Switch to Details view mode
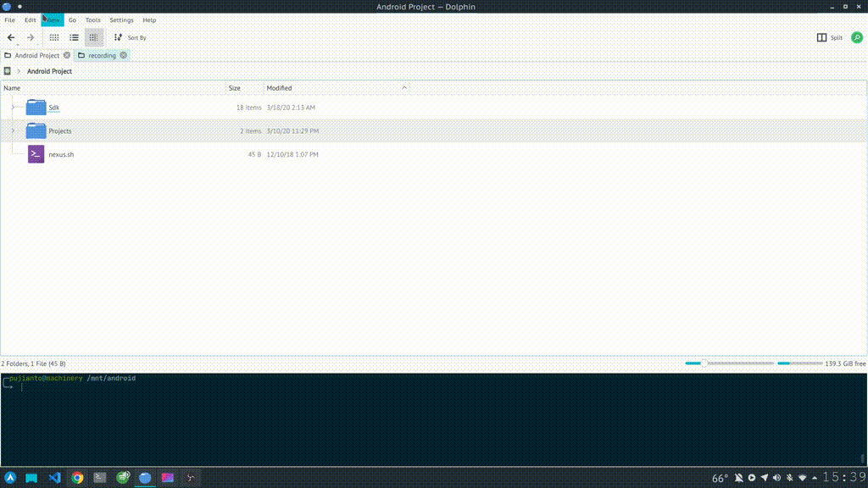Screen dimensions: 868x488 coord(93,37)
